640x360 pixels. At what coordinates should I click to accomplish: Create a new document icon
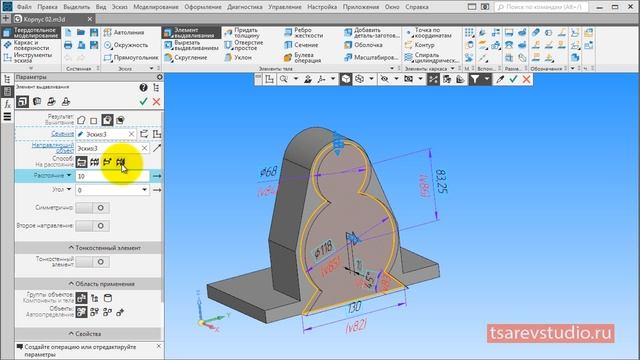(x=68, y=32)
